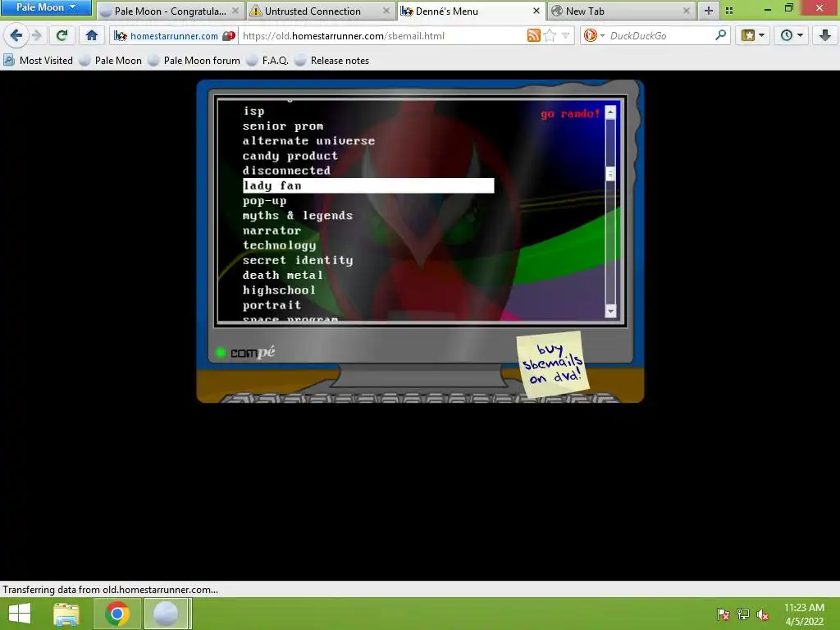Click the buy sbemails on dvd sticky note
Screen dimensions: 840x630
point(552,363)
